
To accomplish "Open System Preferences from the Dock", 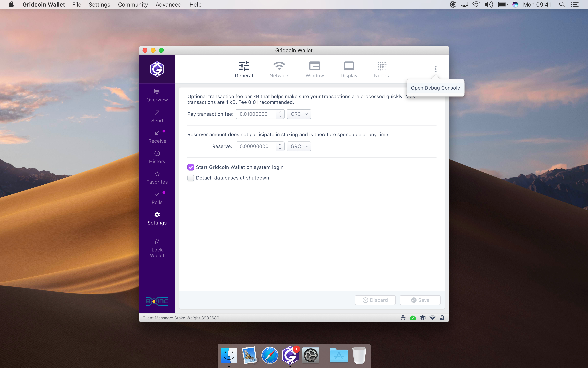I will [310, 355].
